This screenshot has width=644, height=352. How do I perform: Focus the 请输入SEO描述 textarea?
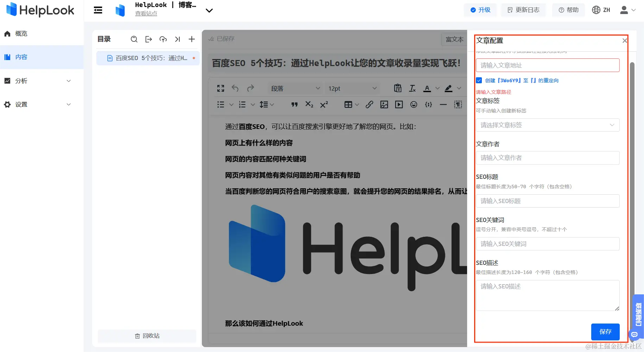pos(548,295)
